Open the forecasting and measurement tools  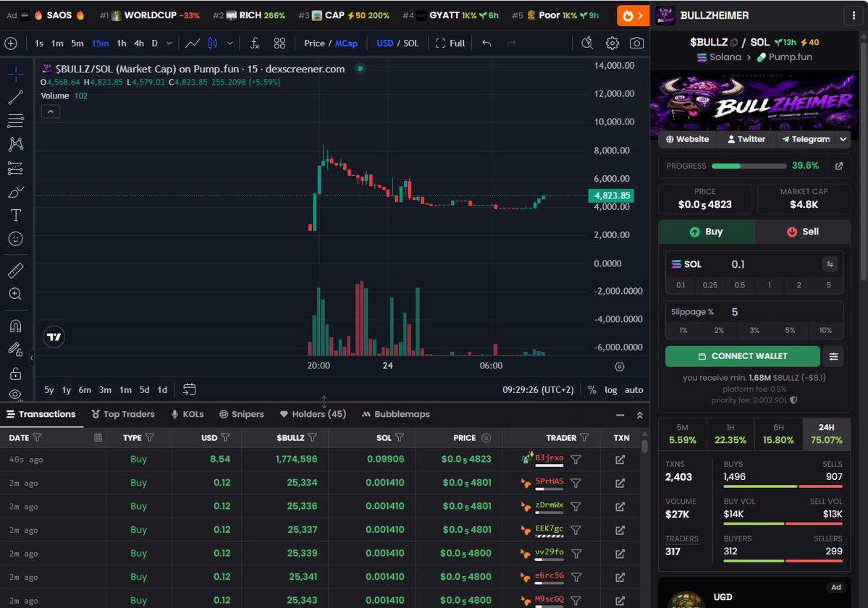click(15, 168)
